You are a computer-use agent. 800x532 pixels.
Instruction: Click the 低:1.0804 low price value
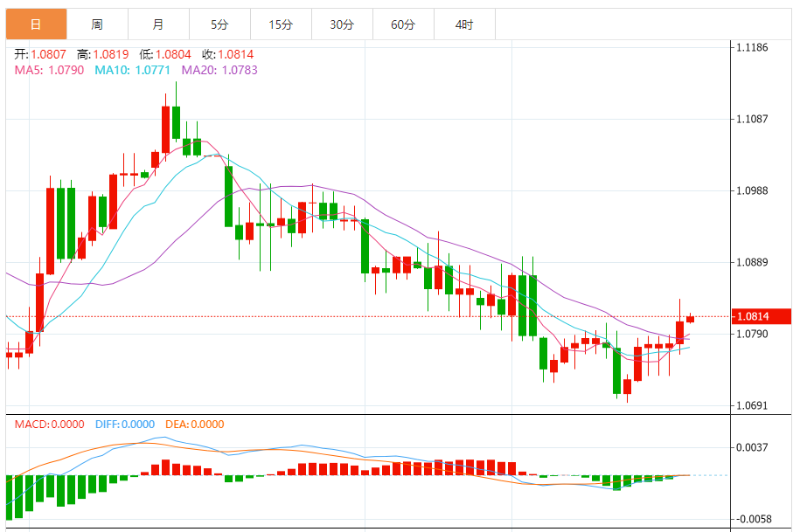165,54
